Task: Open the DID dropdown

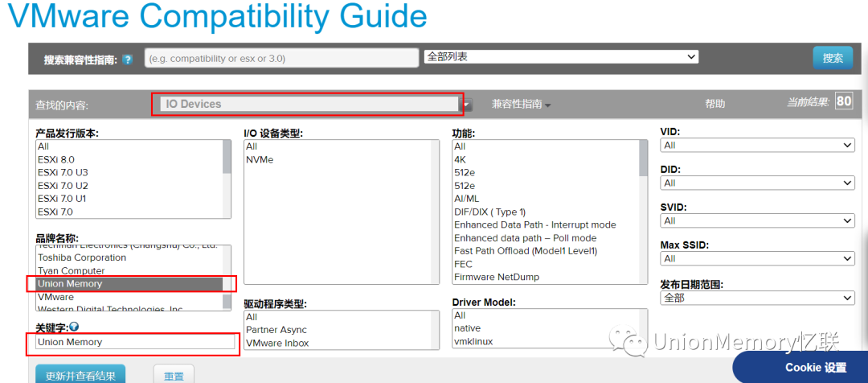Action: tap(757, 183)
